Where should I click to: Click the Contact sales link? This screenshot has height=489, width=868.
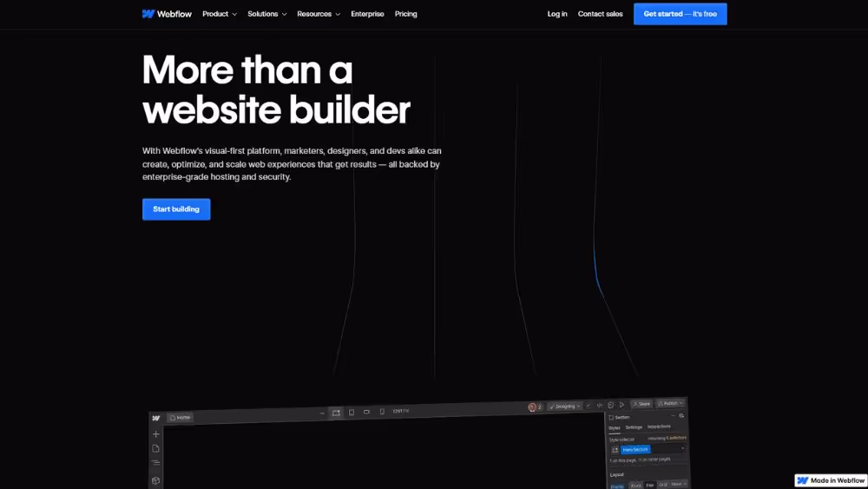point(600,14)
